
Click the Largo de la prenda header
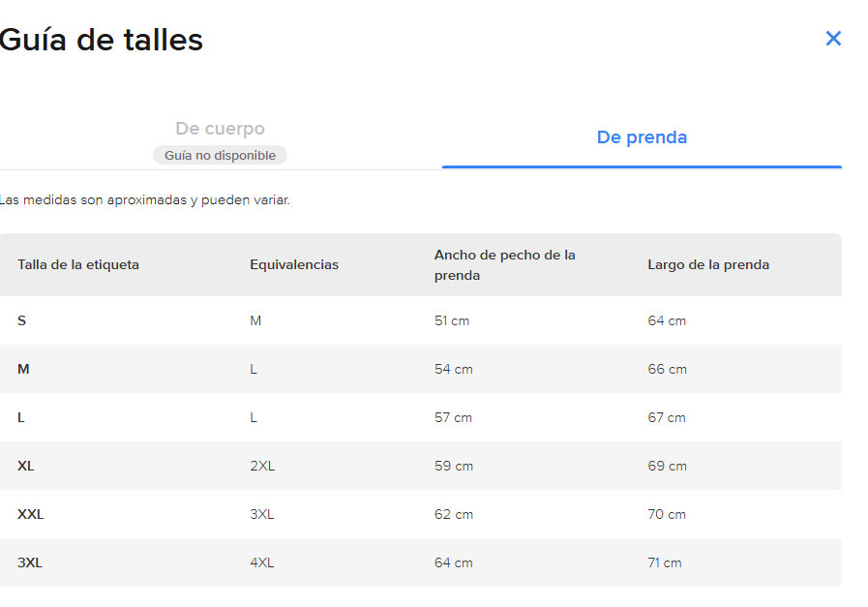[x=708, y=264]
